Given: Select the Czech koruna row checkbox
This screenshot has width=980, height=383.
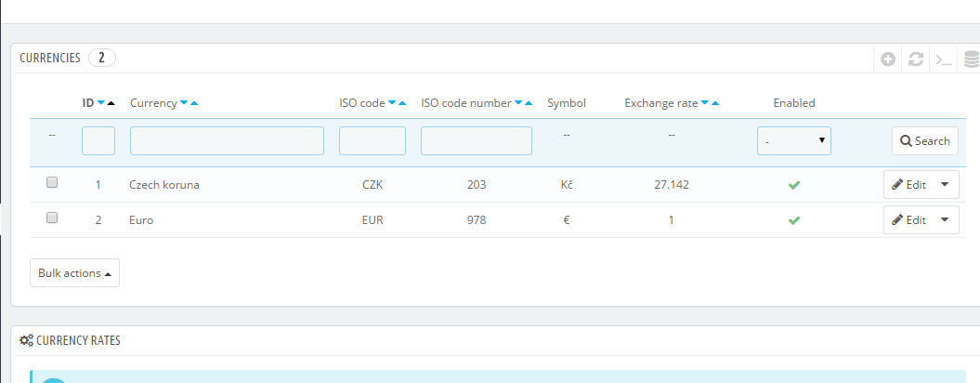Looking at the screenshot, I should (x=52, y=183).
